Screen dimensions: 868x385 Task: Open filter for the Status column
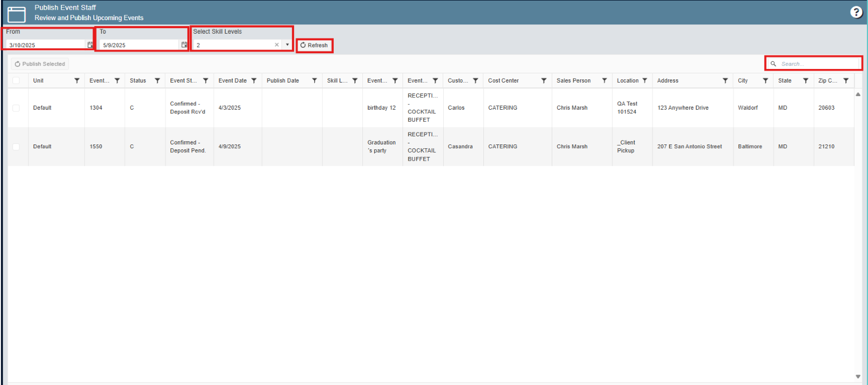click(157, 80)
